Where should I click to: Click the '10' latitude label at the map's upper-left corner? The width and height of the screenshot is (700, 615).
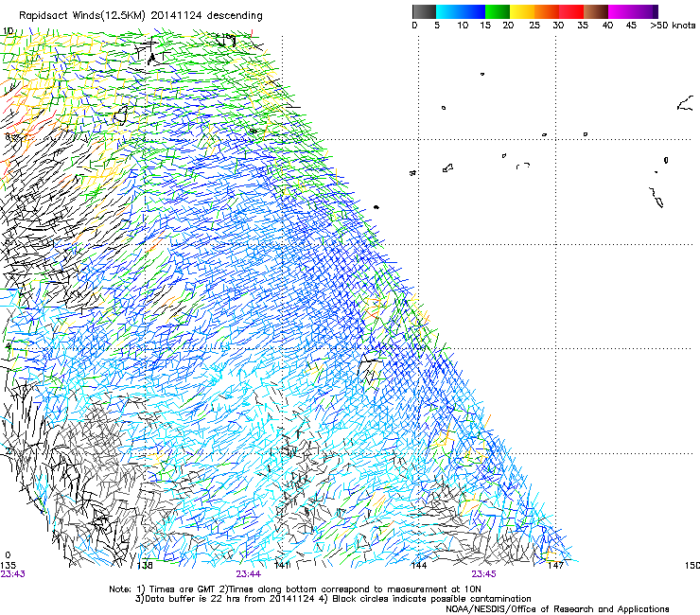coord(8,31)
